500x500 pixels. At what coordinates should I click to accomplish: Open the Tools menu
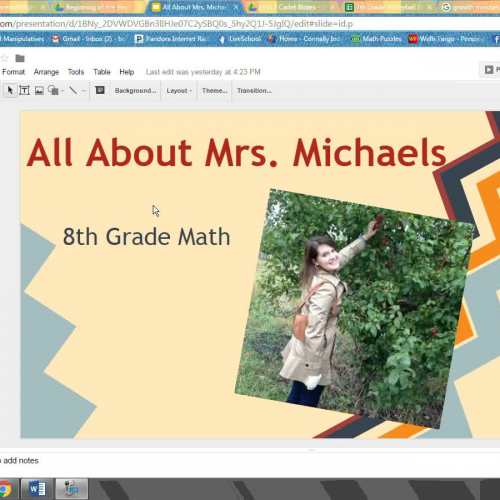point(76,72)
